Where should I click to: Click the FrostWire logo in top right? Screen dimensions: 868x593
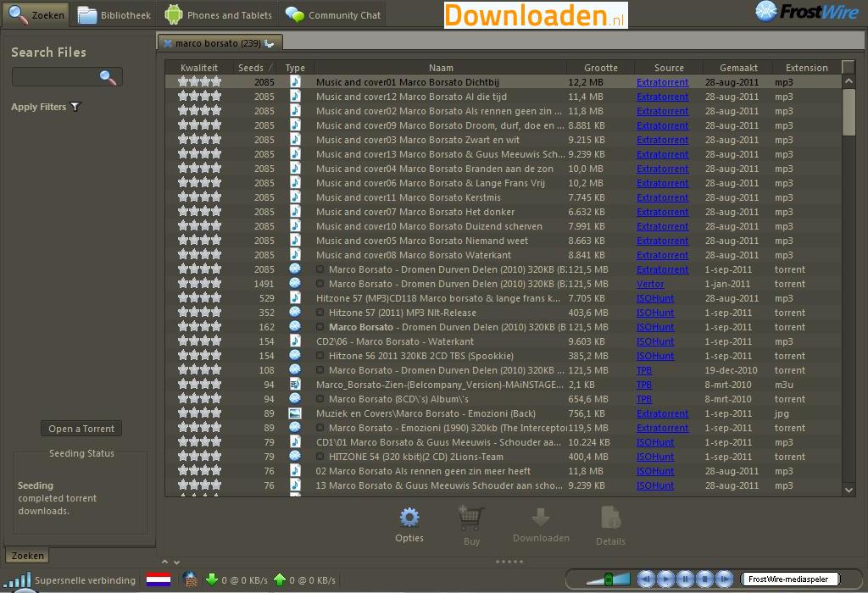pos(808,12)
